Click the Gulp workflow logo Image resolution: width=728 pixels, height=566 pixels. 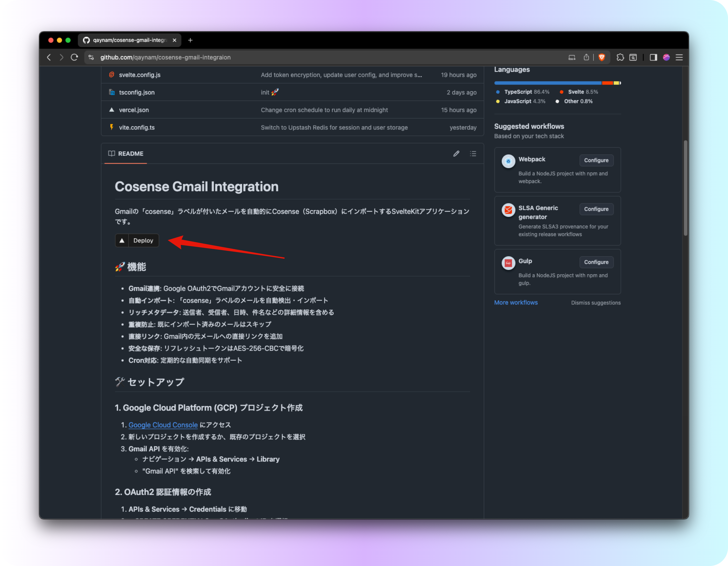pos(508,263)
